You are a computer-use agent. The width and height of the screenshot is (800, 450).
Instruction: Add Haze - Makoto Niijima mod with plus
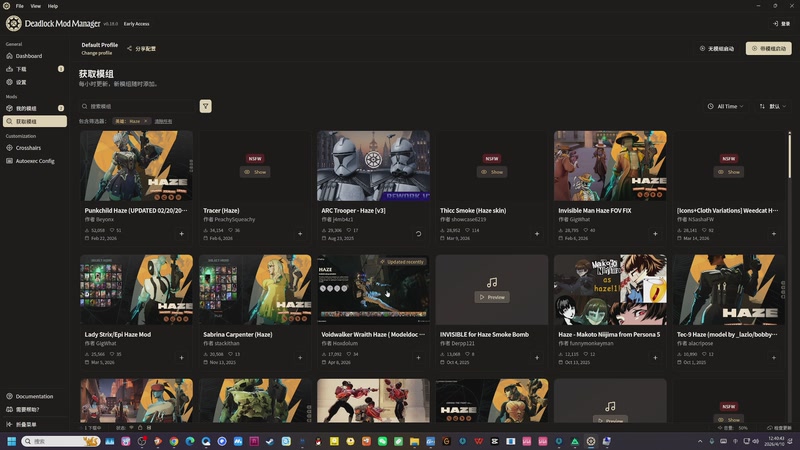tap(655, 358)
